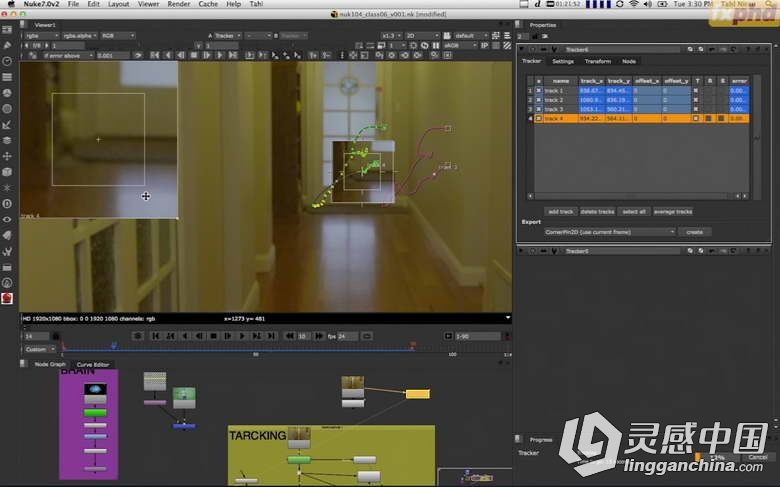Open the Export CornerPin2D dropdown
Viewport: 780px width, 487px height.
click(x=609, y=232)
